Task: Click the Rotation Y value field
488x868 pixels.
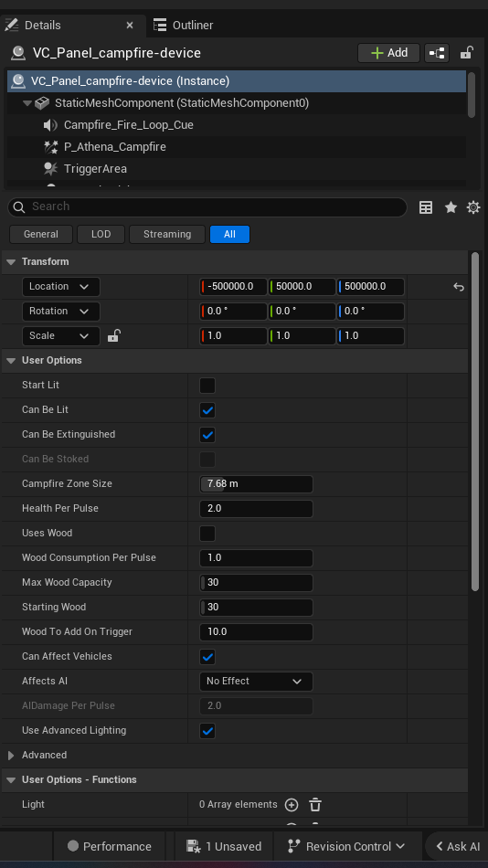Action: [302, 311]
